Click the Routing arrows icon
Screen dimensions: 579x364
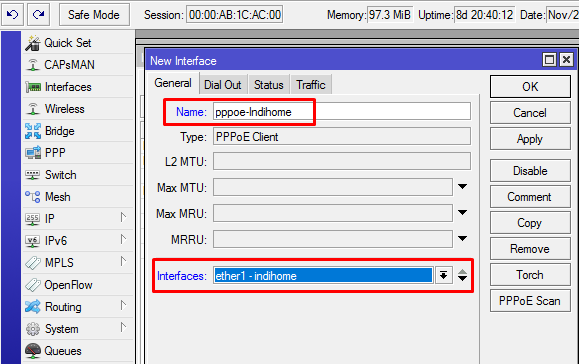pyautogui.click(x=32, y=307)
